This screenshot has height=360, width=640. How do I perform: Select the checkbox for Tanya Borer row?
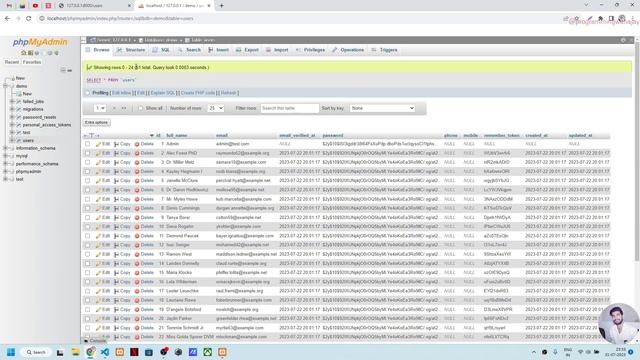(87, 218)
